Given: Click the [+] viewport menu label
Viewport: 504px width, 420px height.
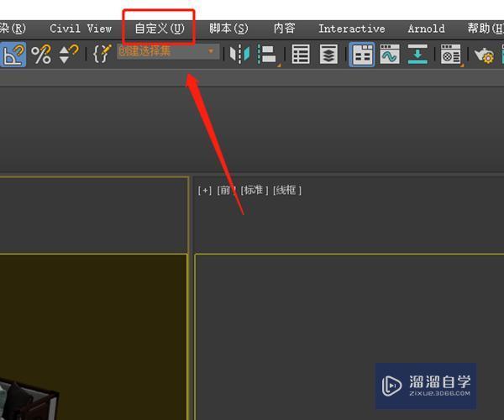Looking at the screenshot, I should click(x=205, y=190).
